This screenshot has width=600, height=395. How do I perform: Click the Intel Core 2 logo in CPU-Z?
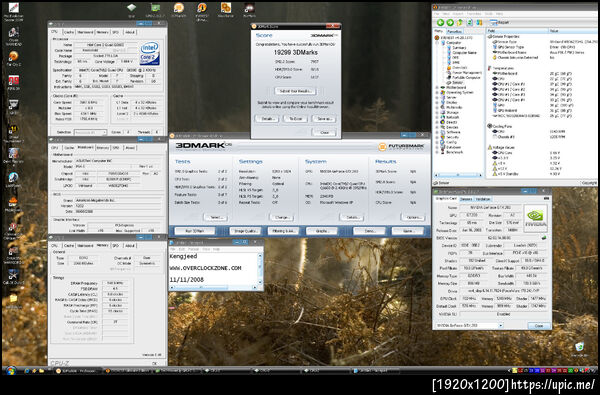tap(150, 53)
